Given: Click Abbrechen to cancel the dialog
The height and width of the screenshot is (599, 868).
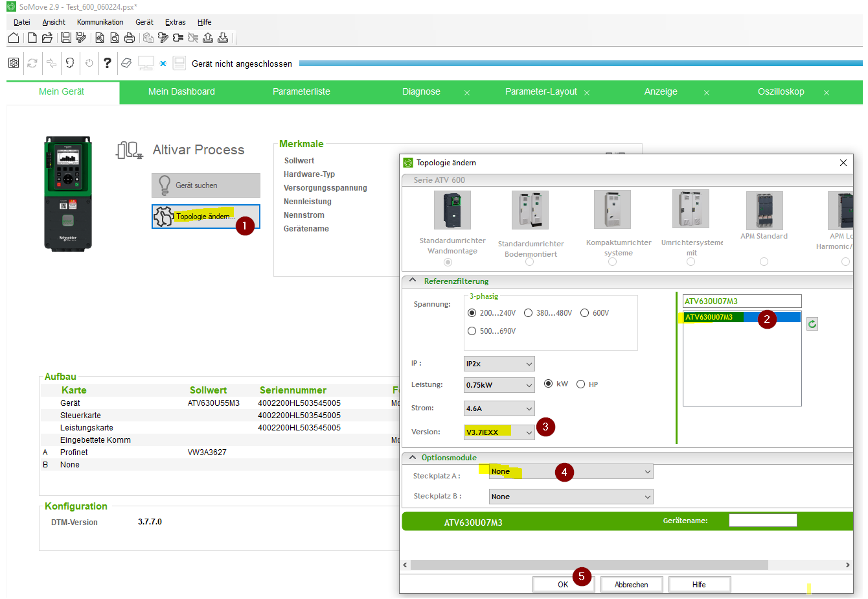Looking at the screenshot, I should (x=632, y=584).
